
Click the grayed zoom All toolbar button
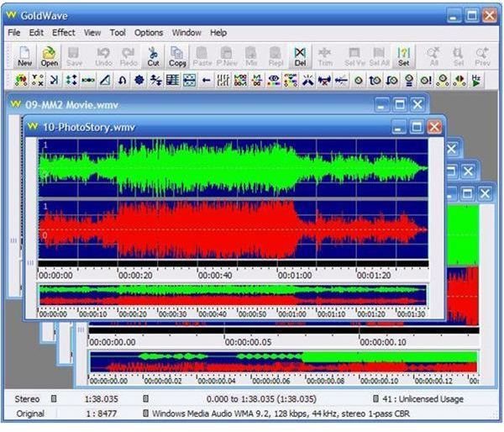(x=433, y=56)
